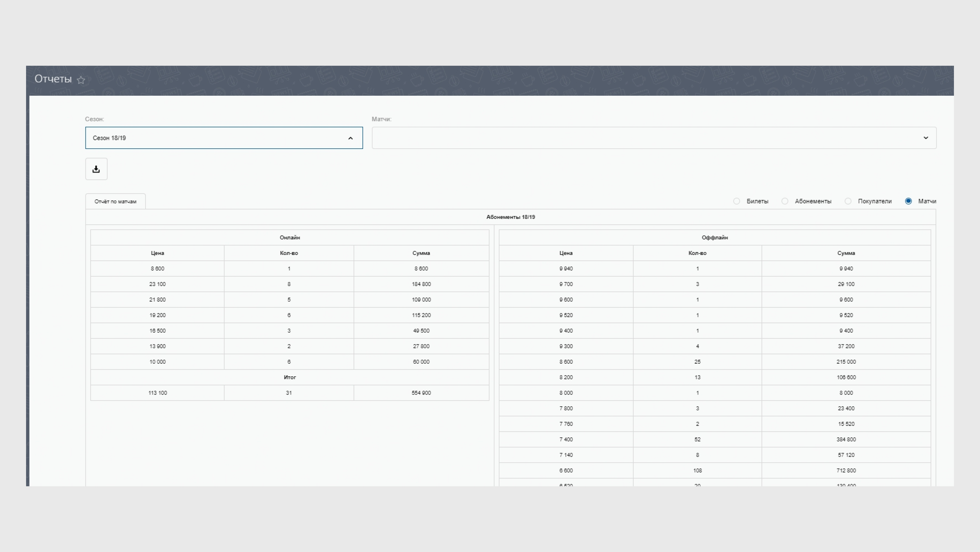Select the Матчи radio button
Screen dimensions: 980x552
[x=908, y=201]
